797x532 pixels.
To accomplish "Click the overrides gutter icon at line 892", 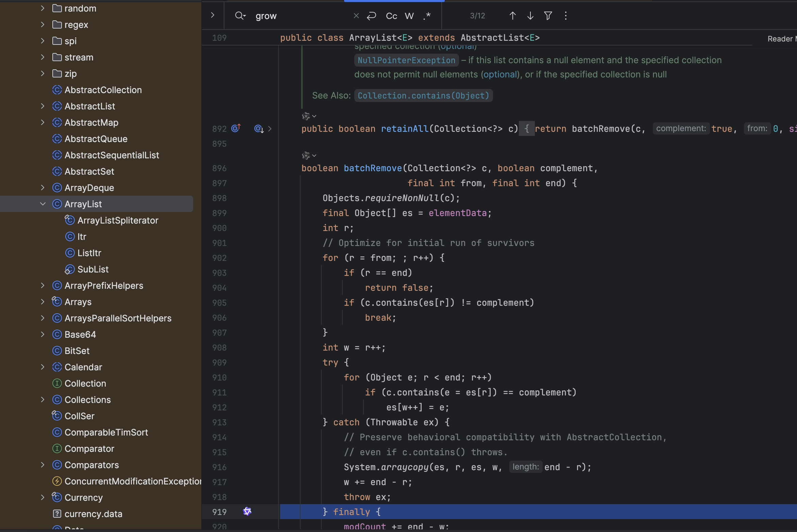I will pyautogui.click(x=236, y=128).
